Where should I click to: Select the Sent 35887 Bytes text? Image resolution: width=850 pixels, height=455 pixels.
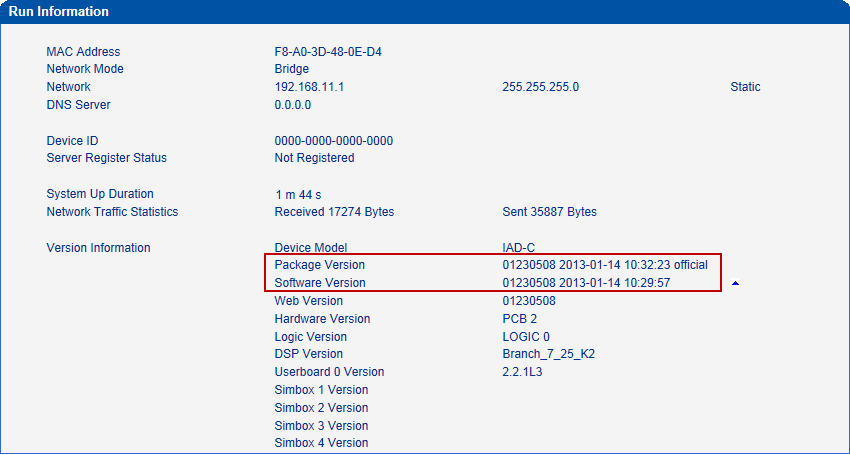[x=549, y=212]
